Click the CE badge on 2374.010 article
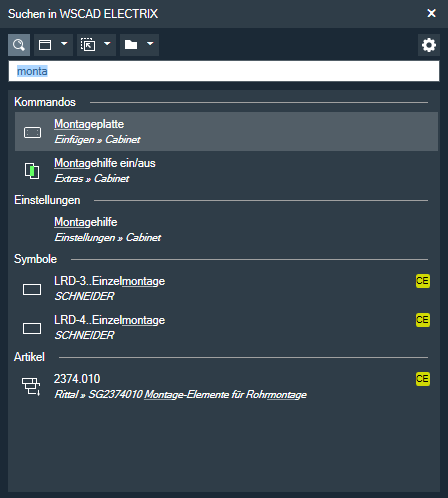The width and height of the screenshot is (448, 498). (423, 379)
